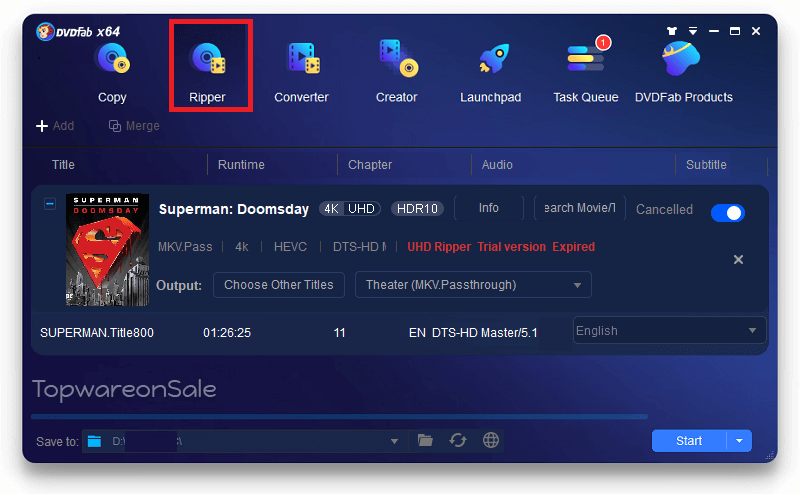
Task: Click the progress bar
Action: click(339, 416)
